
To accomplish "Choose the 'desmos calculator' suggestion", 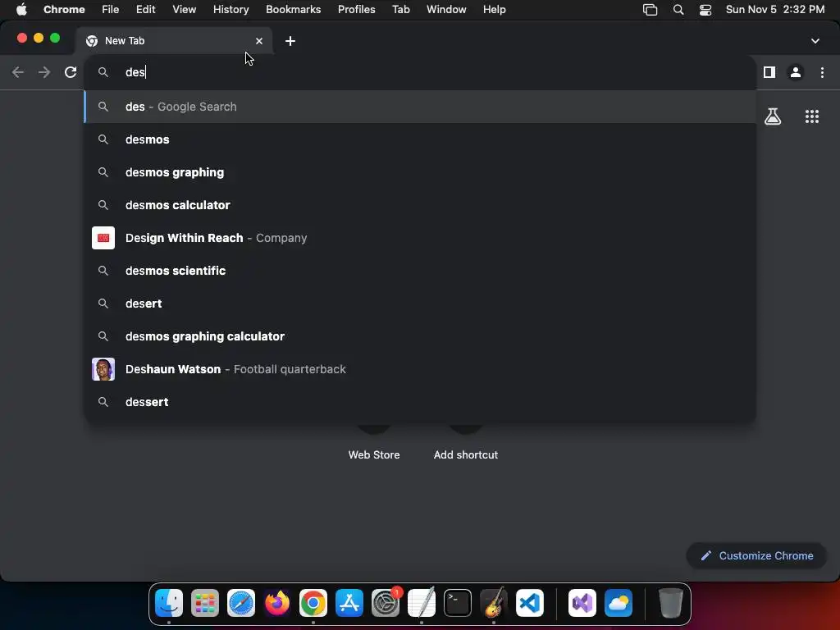I will point(420,205).
